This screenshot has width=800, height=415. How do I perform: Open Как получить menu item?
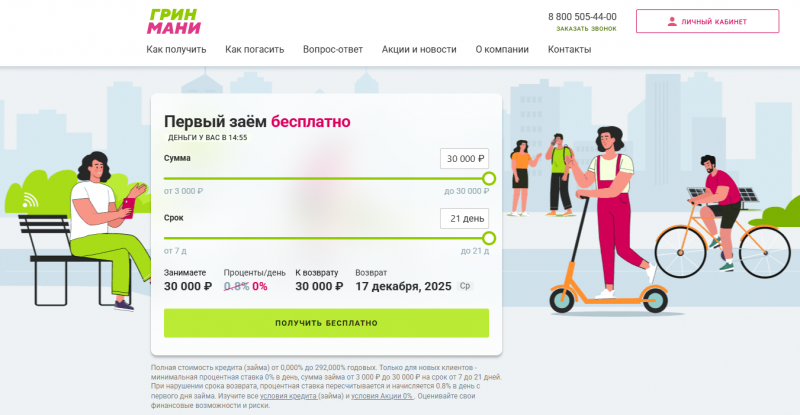(176, 50)
